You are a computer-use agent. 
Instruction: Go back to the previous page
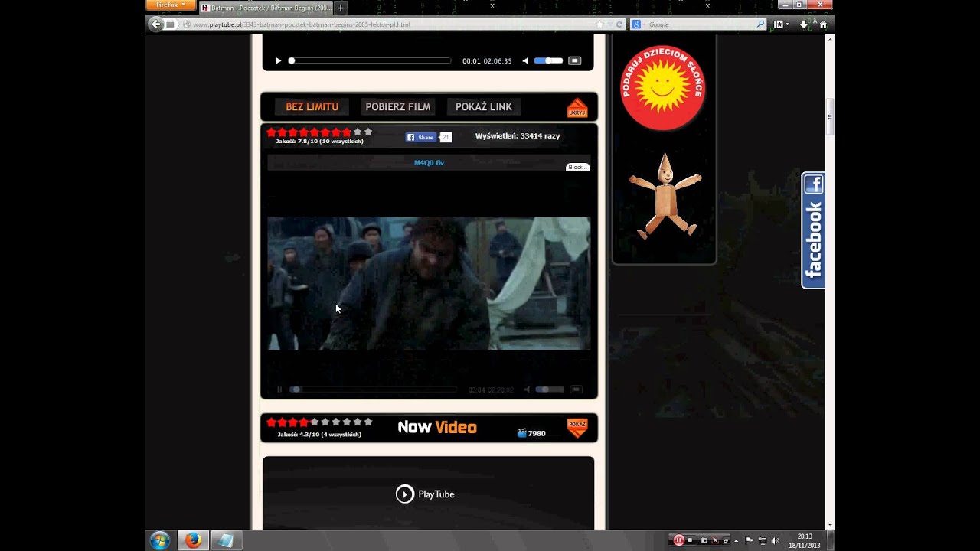(156, 24)
